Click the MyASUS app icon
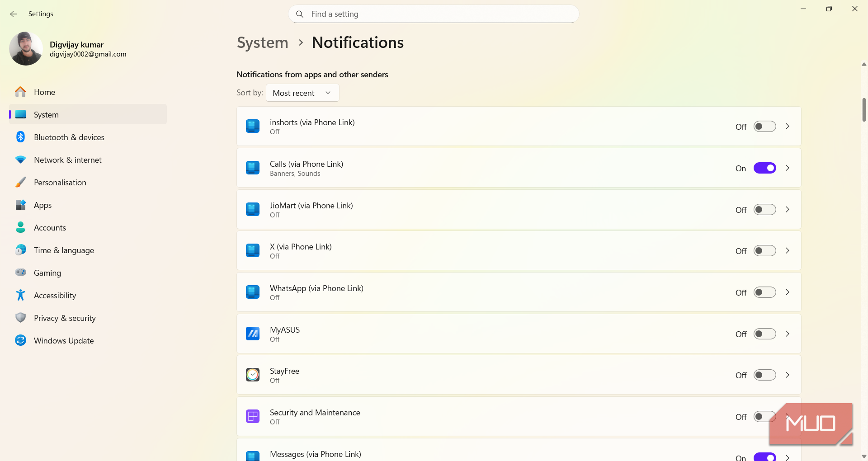Viewport: 868px width, 461px height. click(x=253, y=334)
